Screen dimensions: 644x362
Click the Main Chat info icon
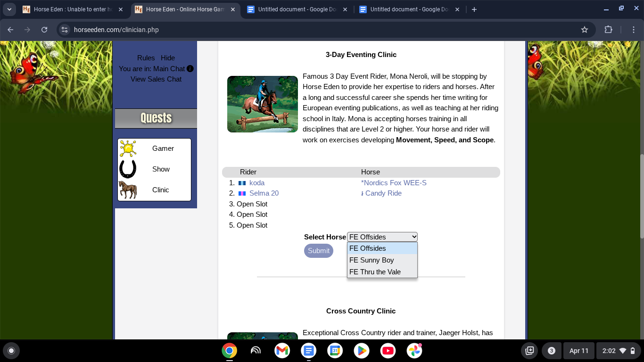point(190,69)
